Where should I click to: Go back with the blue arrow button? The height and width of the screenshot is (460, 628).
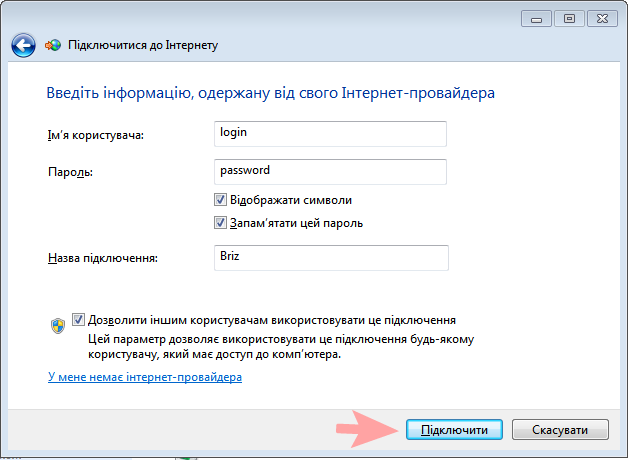pos(23,45)
